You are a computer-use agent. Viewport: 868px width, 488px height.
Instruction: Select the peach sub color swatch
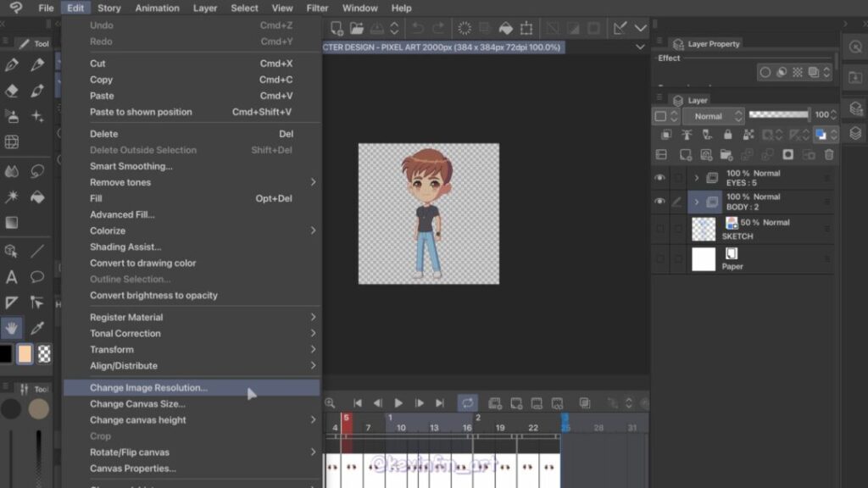tap(25, 354)
